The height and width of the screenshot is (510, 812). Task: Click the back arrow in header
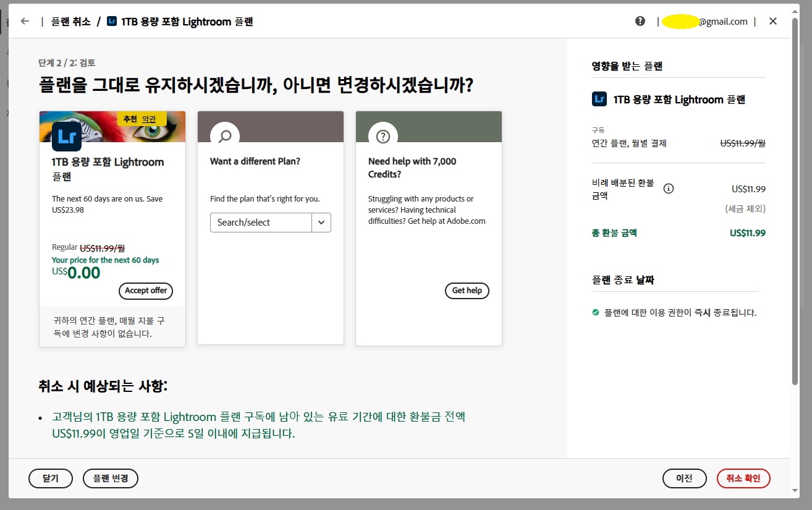(25, 21)
